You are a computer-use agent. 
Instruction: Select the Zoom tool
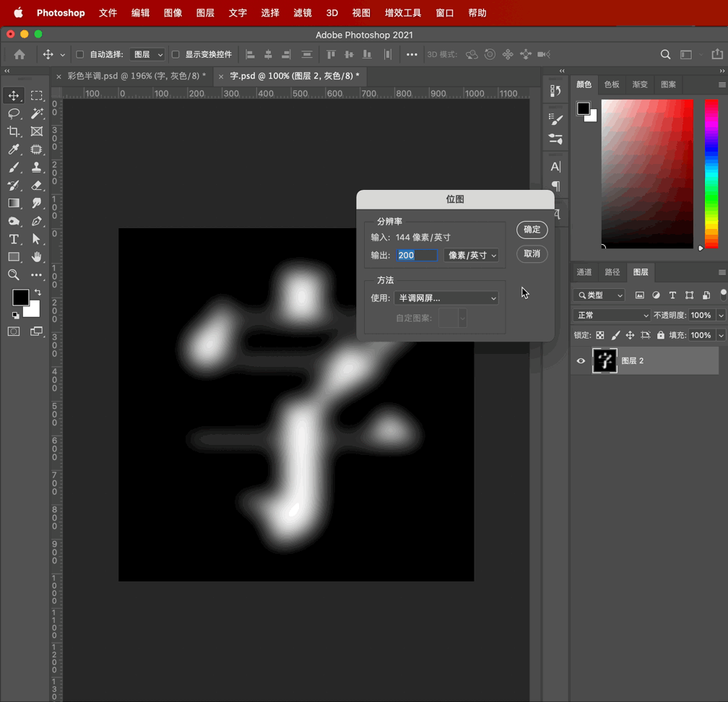pyautogui.click(x=14, y=275)
